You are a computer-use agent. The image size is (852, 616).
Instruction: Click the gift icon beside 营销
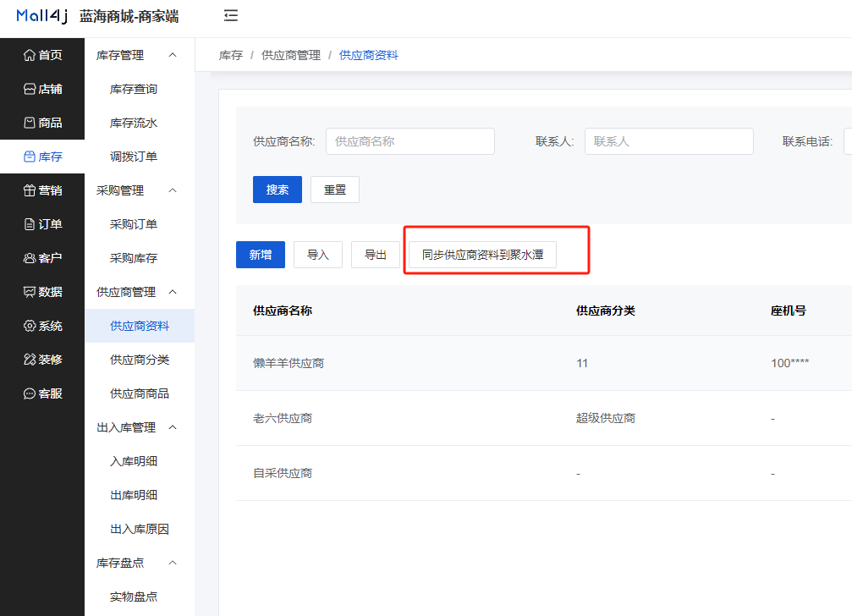[x=30, y=190]
